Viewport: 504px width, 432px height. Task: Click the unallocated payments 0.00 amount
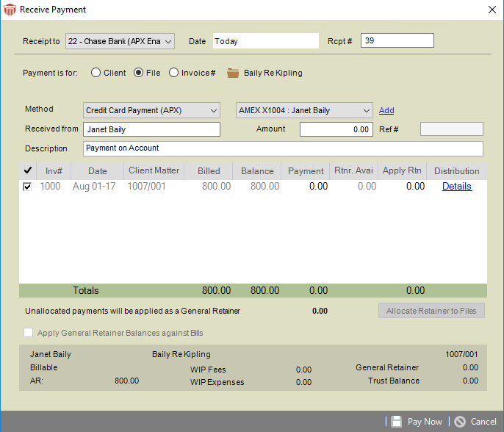pos(320,311)
